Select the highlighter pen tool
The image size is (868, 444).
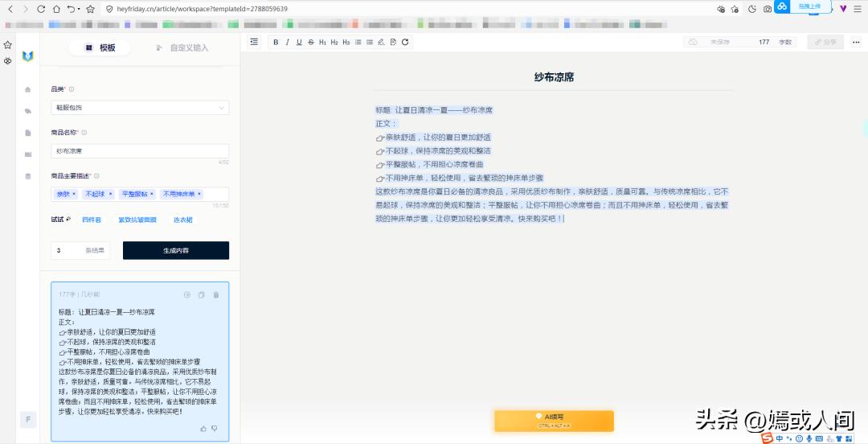click(x=381, y=42)
